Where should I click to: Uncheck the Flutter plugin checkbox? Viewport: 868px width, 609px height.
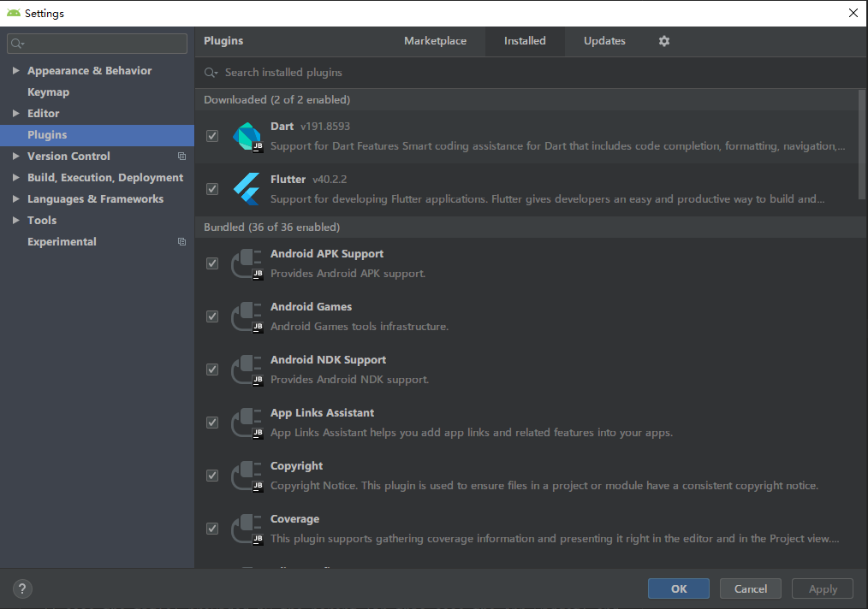212,189
